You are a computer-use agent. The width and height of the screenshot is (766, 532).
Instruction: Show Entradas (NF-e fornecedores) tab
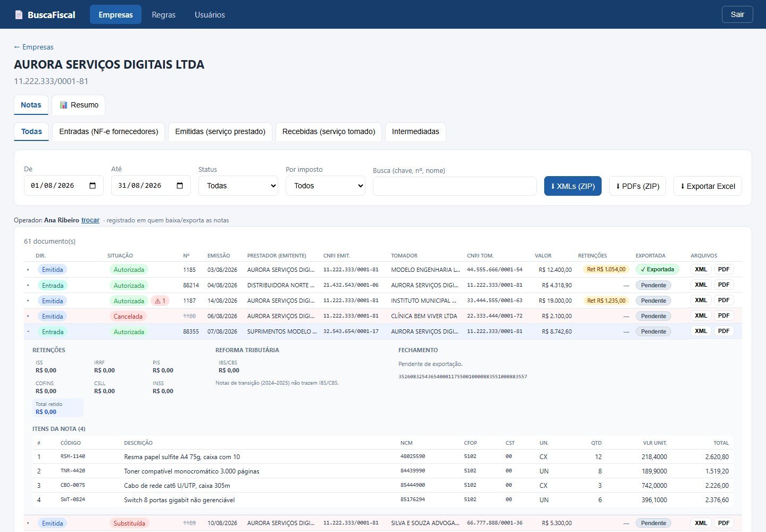(109, 131)
